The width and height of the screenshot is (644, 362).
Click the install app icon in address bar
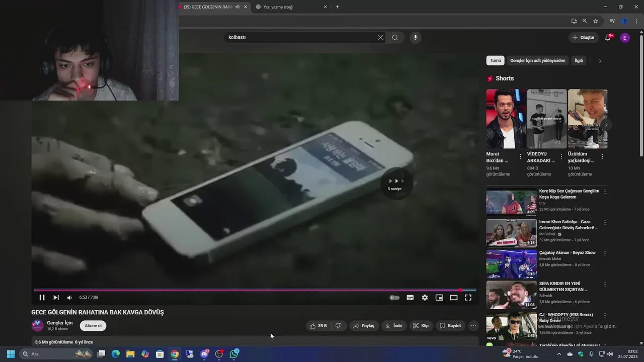point(574,21)
